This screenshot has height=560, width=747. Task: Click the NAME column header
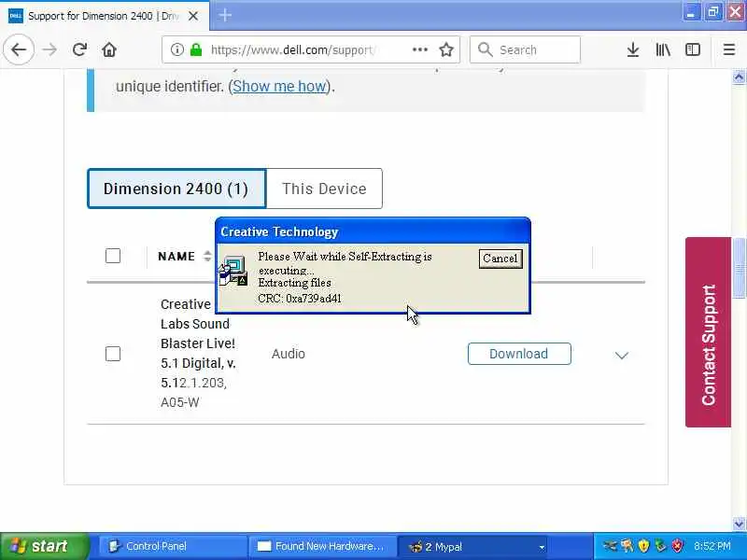tap(176, 256)
